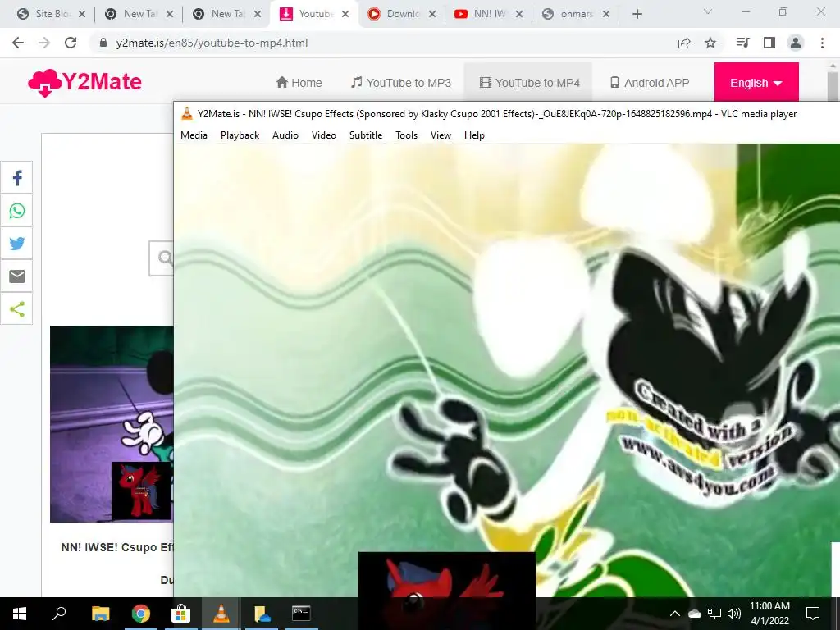Click the Y2Mate logo

(84, 83)
